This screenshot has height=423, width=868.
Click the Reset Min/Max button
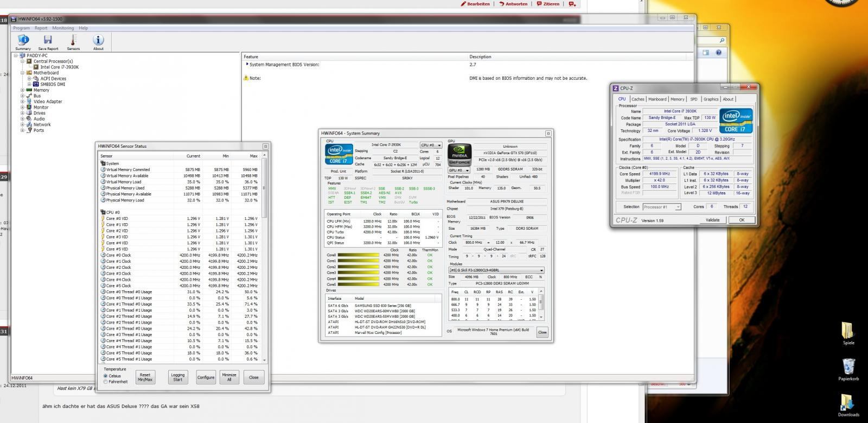click(x=145, y=377)
